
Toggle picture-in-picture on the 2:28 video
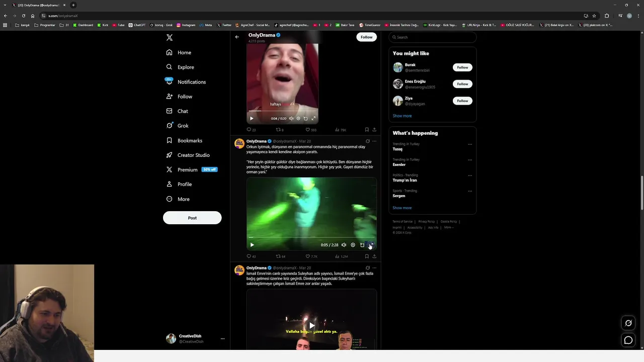tap(362, 245)
